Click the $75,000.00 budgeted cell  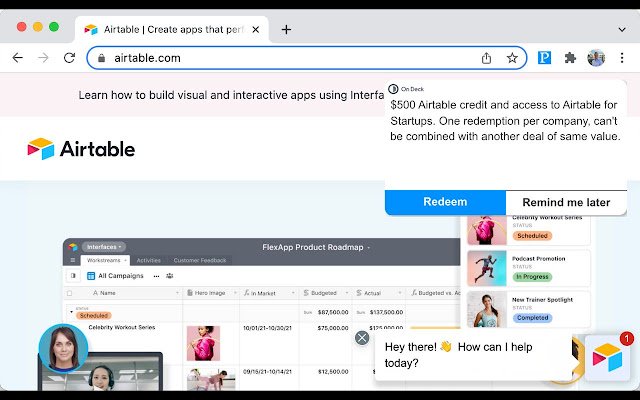click(333, 328)
